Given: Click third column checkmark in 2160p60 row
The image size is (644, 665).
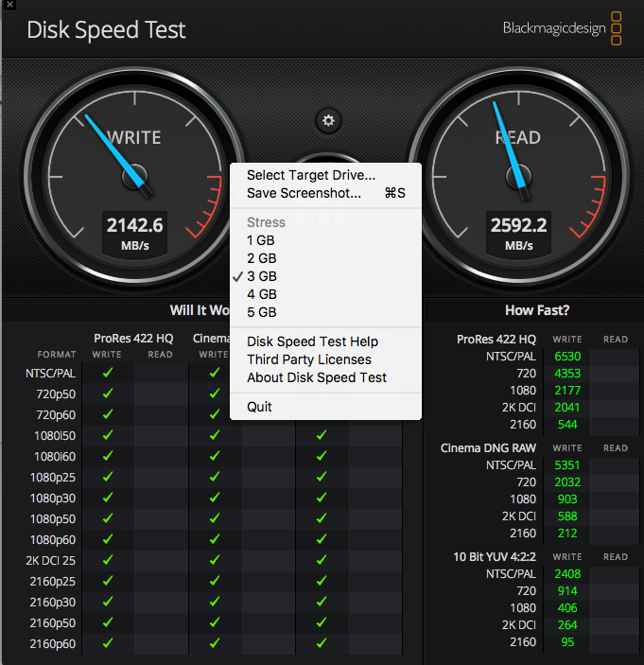Looking at the screenshot, I should [322, 643].
